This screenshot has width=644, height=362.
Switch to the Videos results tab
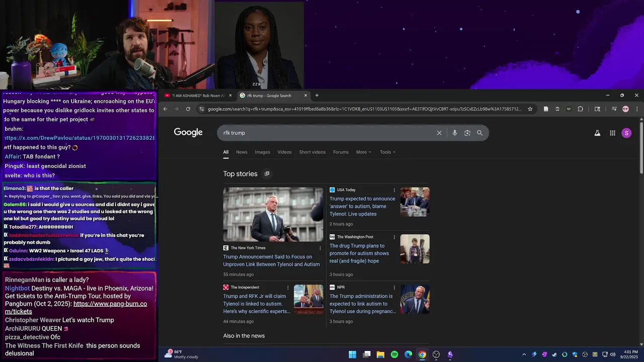pos(284,152)
